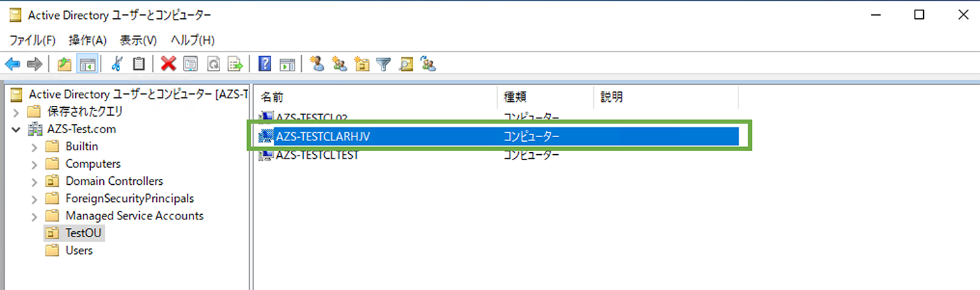Select the Users container in tree
This screenshot has height=290, width=980.
(x=79, y=250)
